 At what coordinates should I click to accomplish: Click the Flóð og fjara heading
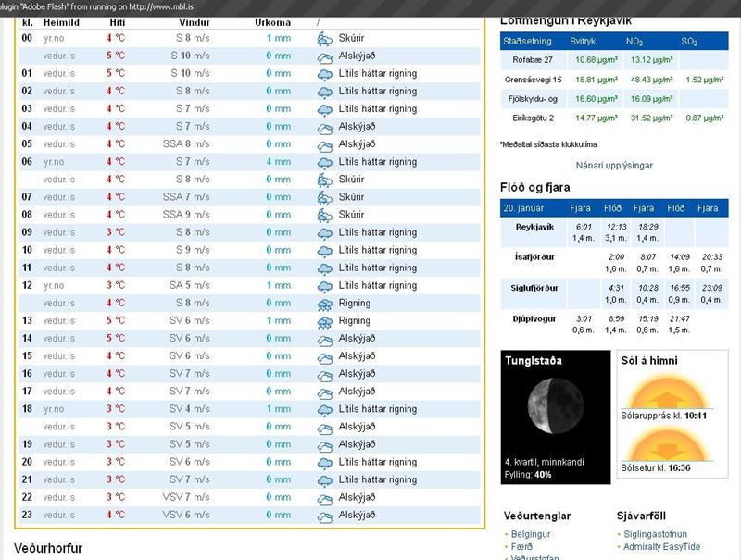click(535, 187)
